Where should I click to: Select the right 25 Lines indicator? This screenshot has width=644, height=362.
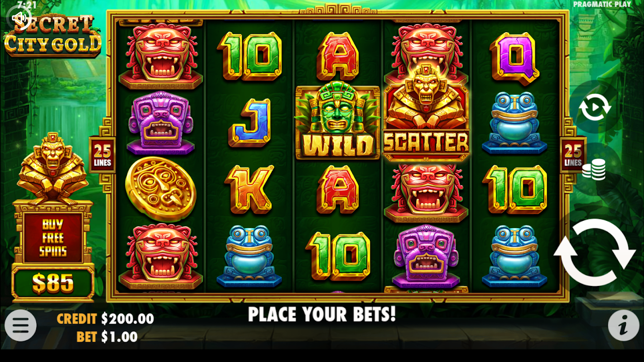[573, 156]
